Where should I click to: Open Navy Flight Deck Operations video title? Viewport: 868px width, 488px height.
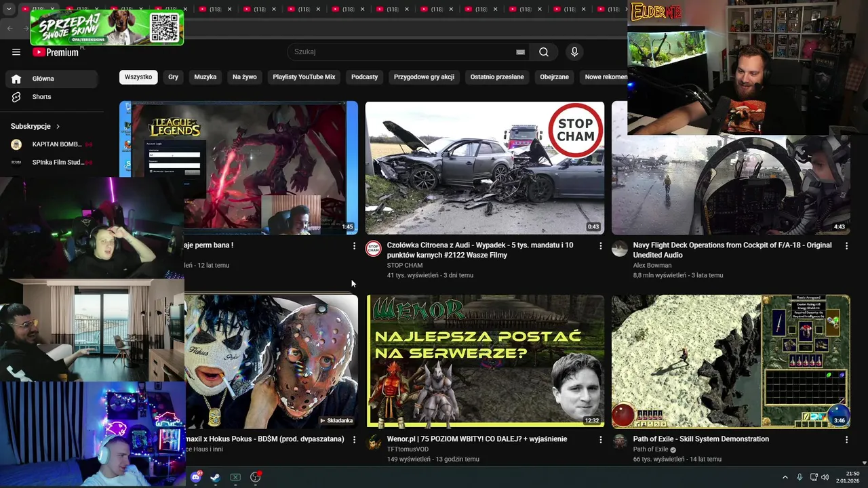click(732, 250)
